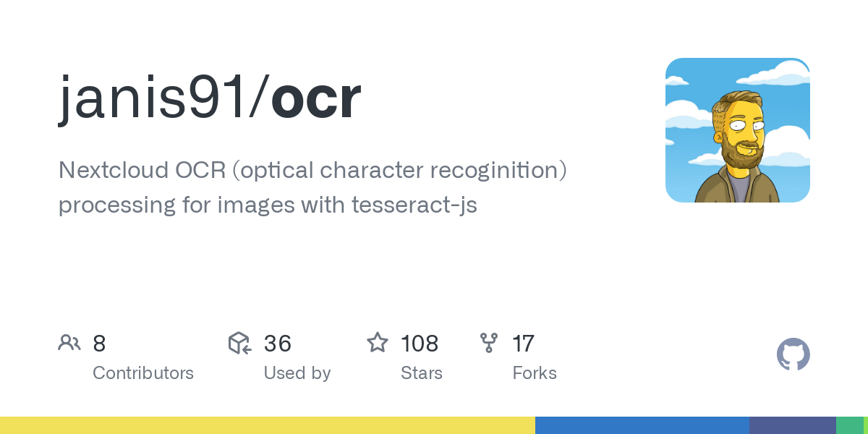Screen dimensions: 868x434
Task: Click the Contributors label
Action: 143,373
